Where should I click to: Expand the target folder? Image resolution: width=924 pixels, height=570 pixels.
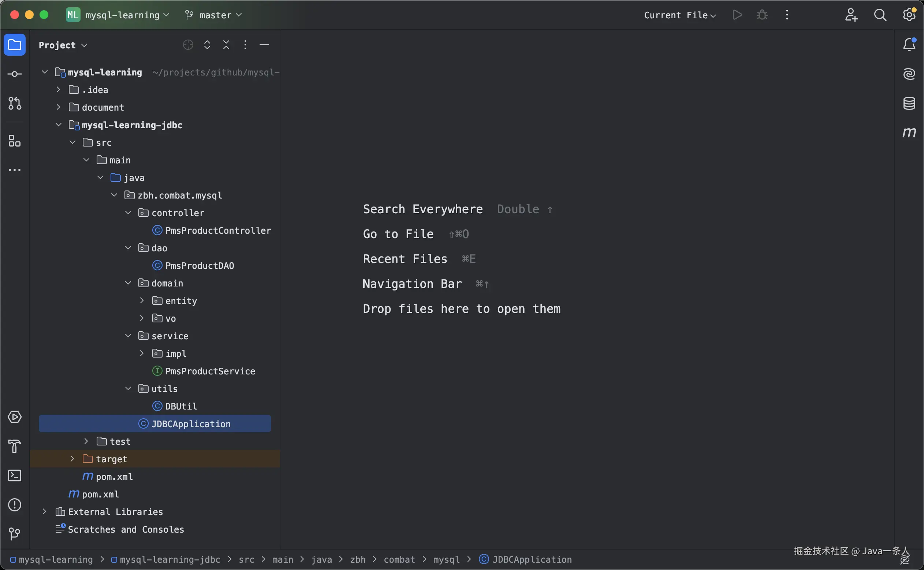pyautogui.click(x=72, y=459)
